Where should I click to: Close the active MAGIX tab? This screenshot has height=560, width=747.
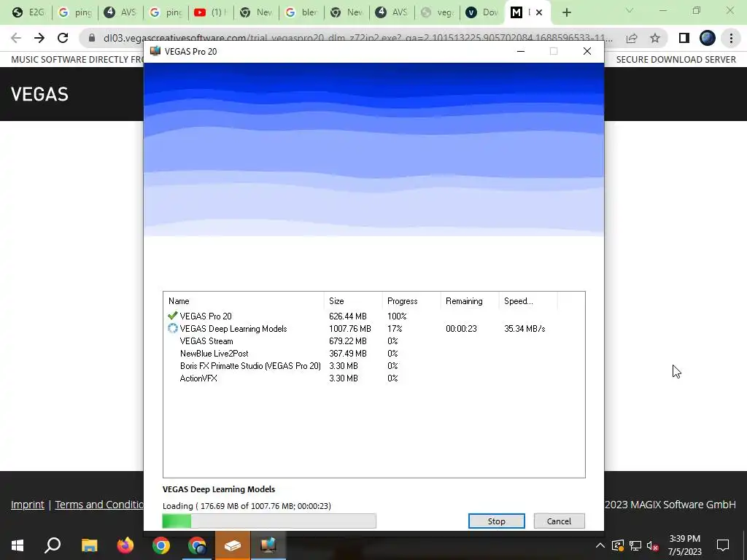539,13
